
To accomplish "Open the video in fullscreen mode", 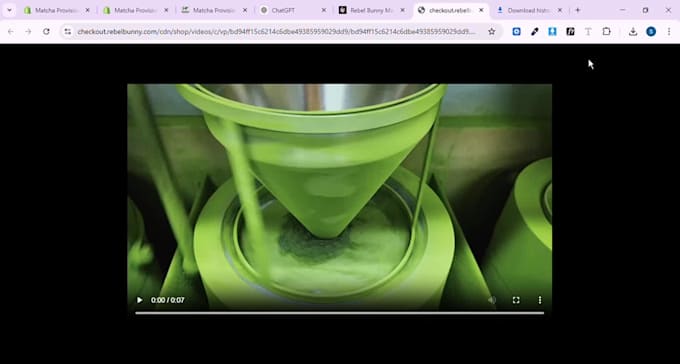I will coord(516,300).
